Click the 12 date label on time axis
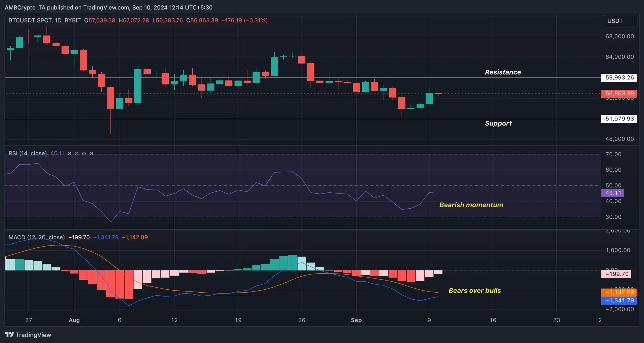Image resolution: width=644 pixels, height=343 pixels. coord(174,320)
